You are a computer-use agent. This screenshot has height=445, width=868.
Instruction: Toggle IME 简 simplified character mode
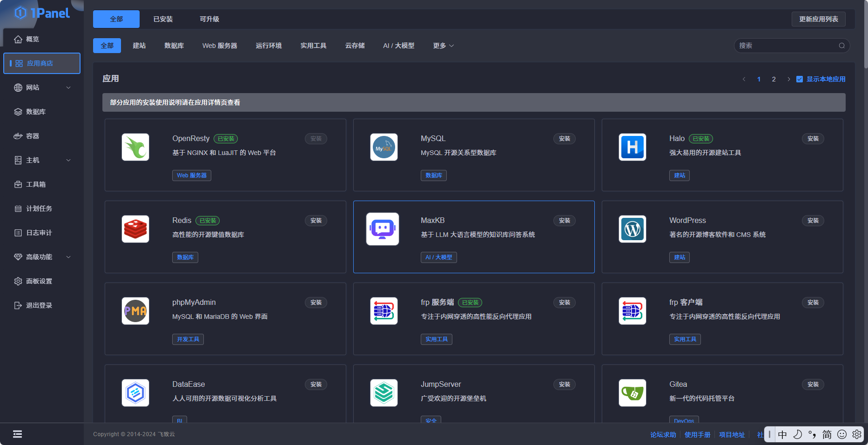coord(827,434)
